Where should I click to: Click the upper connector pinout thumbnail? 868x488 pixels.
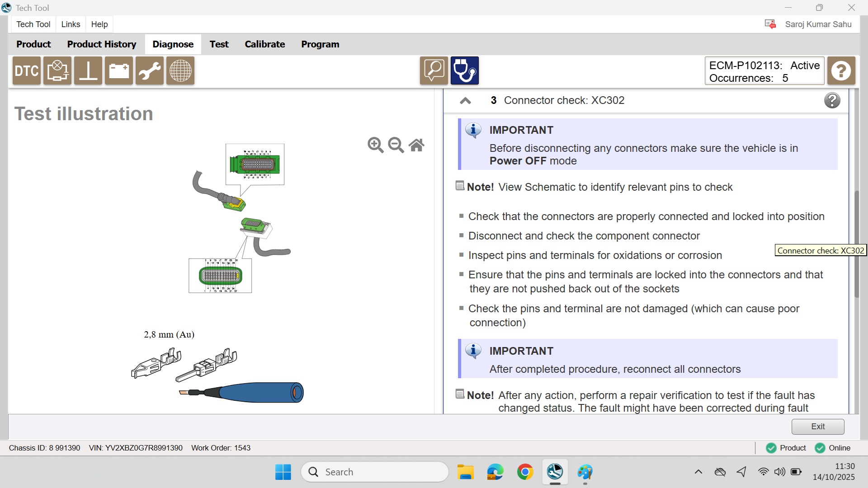[x=255, y=164]
